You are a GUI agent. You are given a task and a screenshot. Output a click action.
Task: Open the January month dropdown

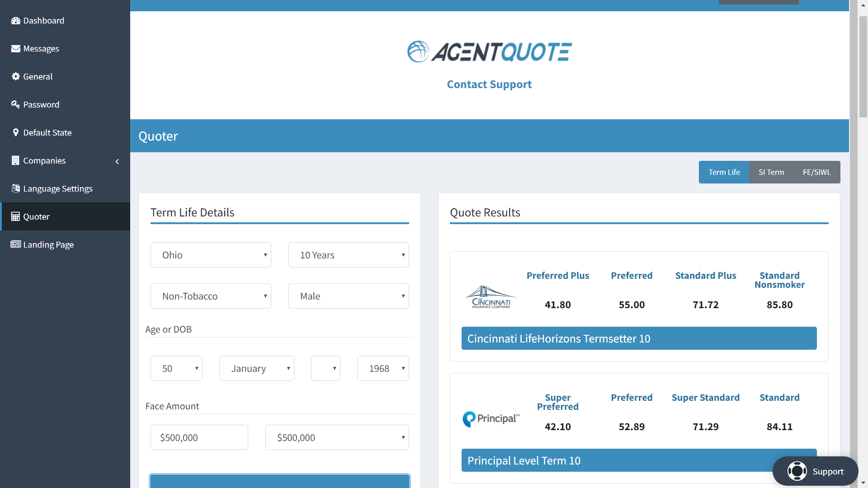pyautogui.click(x=257, y=369)
